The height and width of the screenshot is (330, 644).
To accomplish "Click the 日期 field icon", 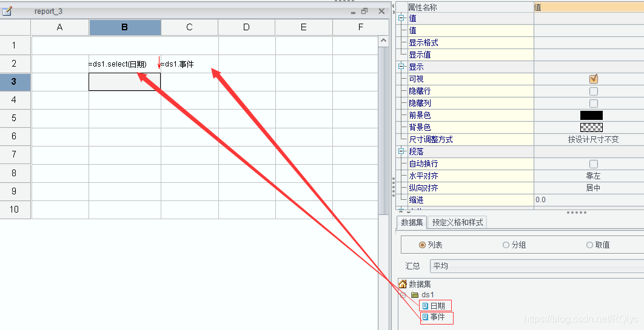I will tap(426, 306).
